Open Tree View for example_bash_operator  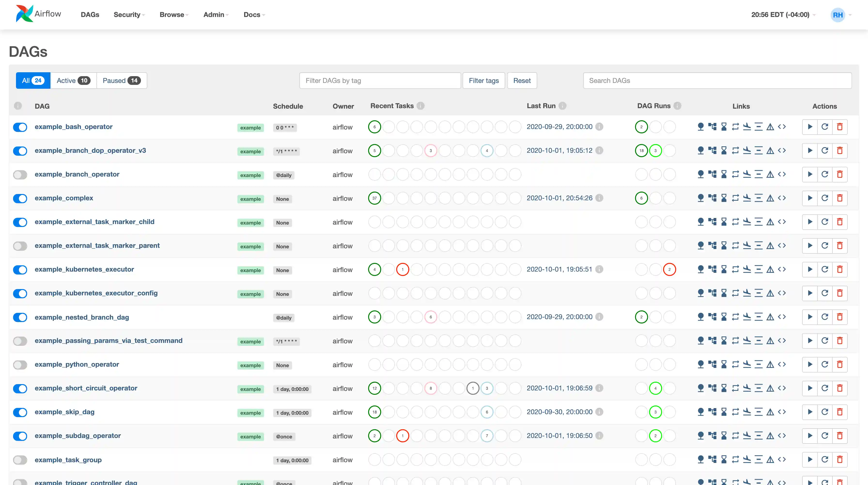701,127
